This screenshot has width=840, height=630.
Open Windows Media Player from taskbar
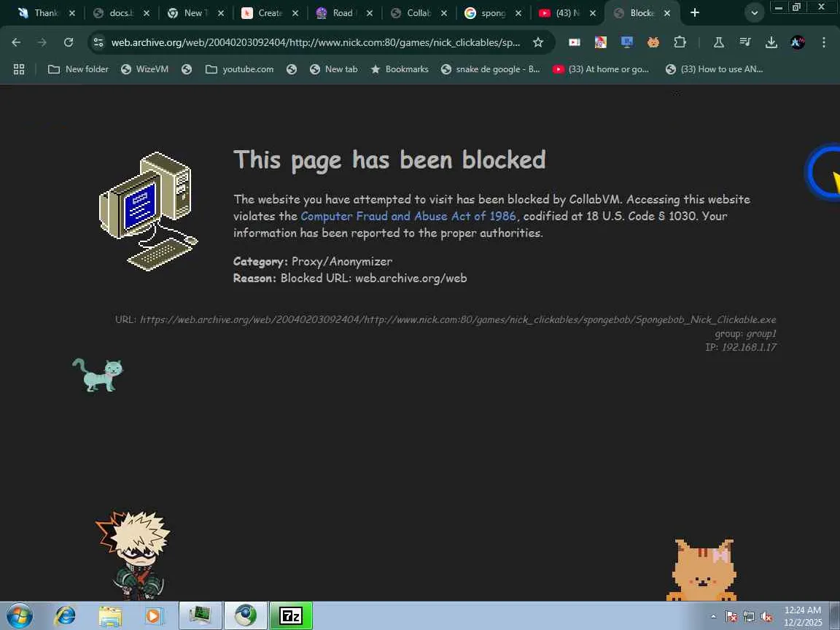tap(154, 615)
